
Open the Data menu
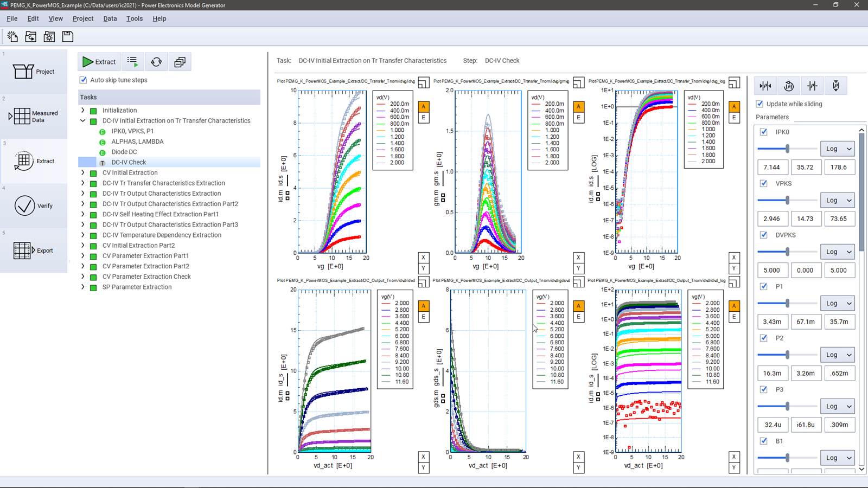pos(110,18)
